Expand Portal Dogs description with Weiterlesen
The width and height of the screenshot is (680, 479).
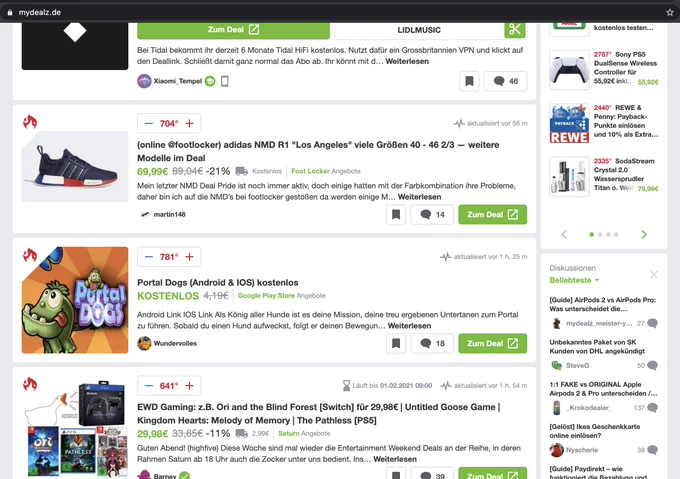coord(409,326)
